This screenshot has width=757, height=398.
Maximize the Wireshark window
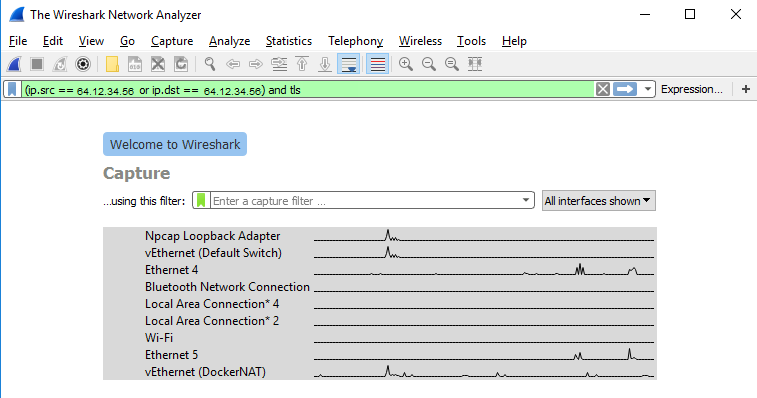click(690, 14)
